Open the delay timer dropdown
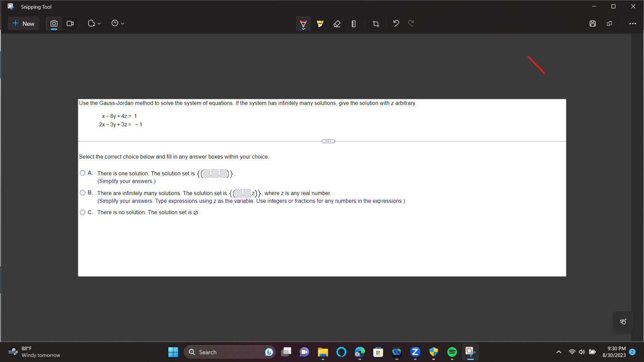This screenshot has height=362, width=644. 118,23
